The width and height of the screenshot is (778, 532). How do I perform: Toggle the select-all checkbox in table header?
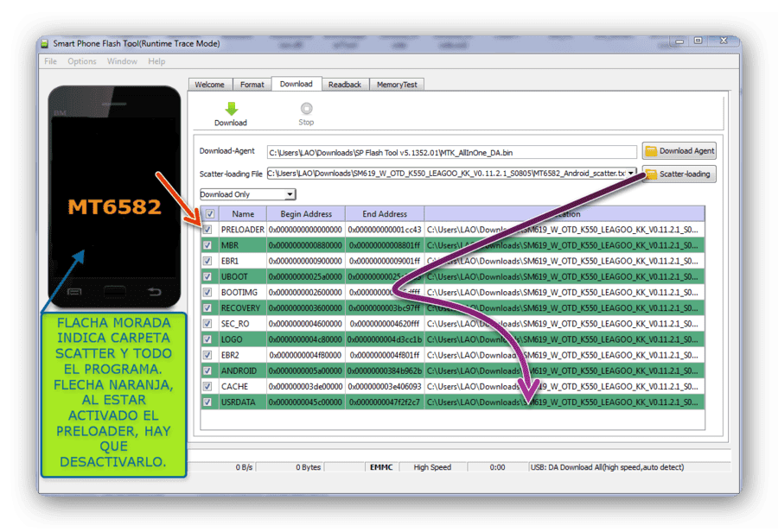(x=210, y=214)
